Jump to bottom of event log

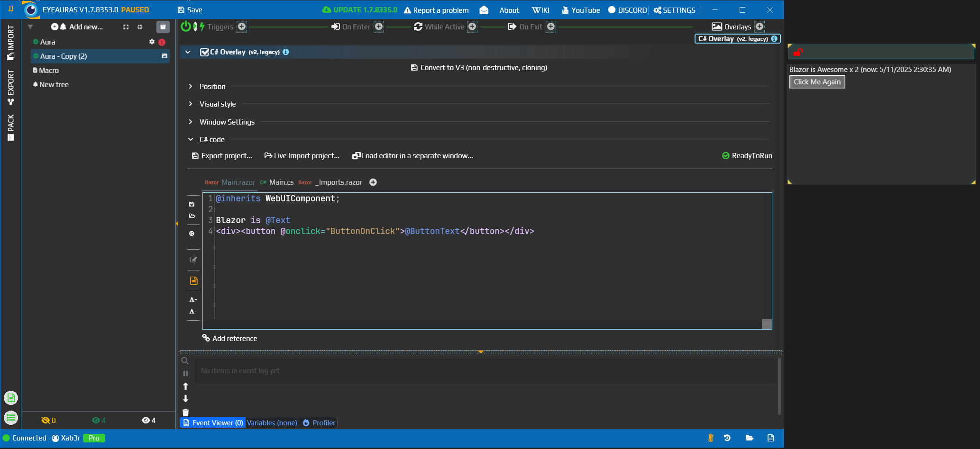coord(185,398)
